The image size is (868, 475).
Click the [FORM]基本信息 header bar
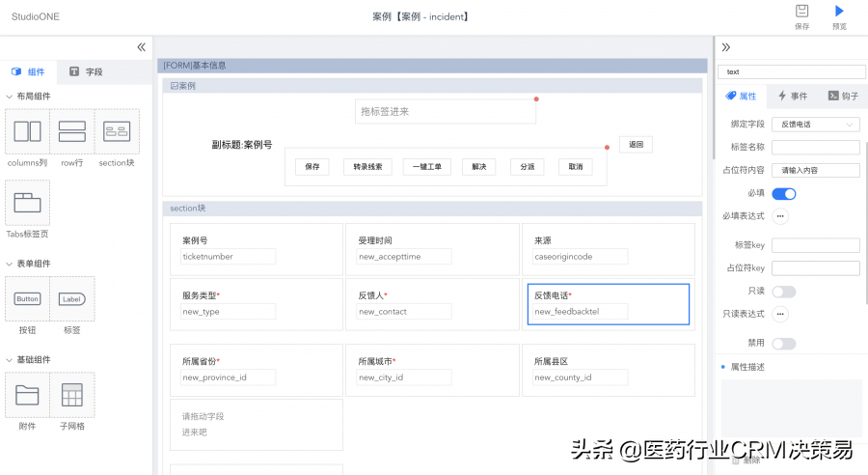click(x=432, y=66)
